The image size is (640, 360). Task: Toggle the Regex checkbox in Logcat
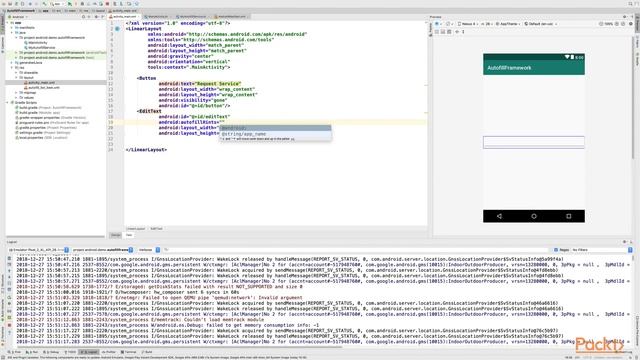(556, 250)
